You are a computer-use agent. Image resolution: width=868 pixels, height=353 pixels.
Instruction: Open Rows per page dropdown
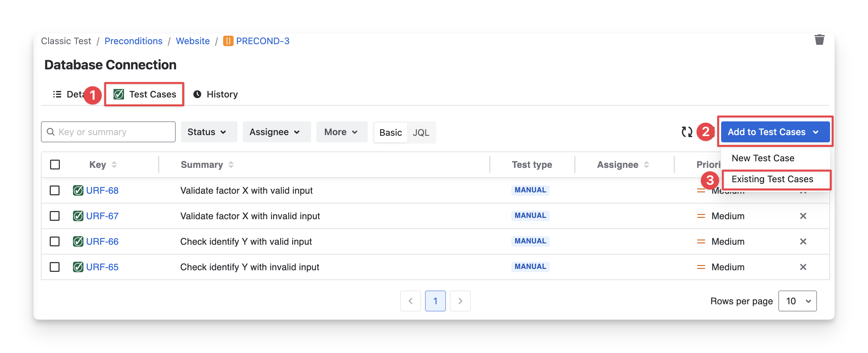(797, 301)
